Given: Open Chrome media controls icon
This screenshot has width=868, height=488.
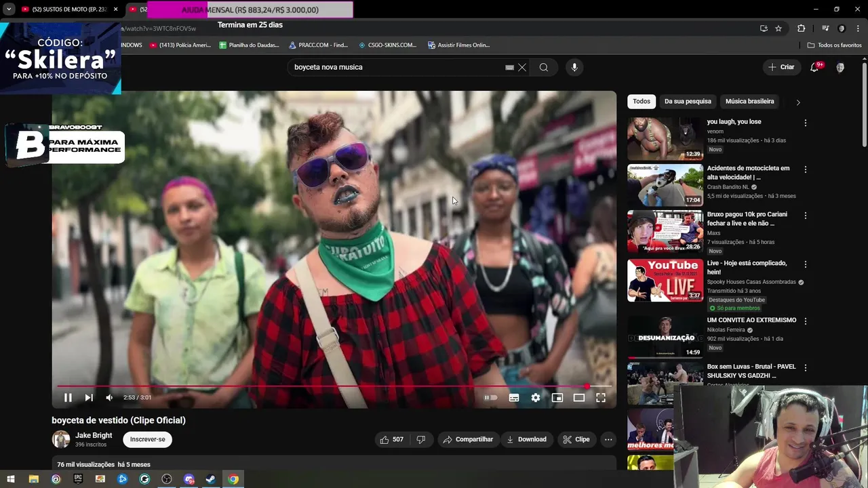Looking at the screenshot, I should point(825,28).
